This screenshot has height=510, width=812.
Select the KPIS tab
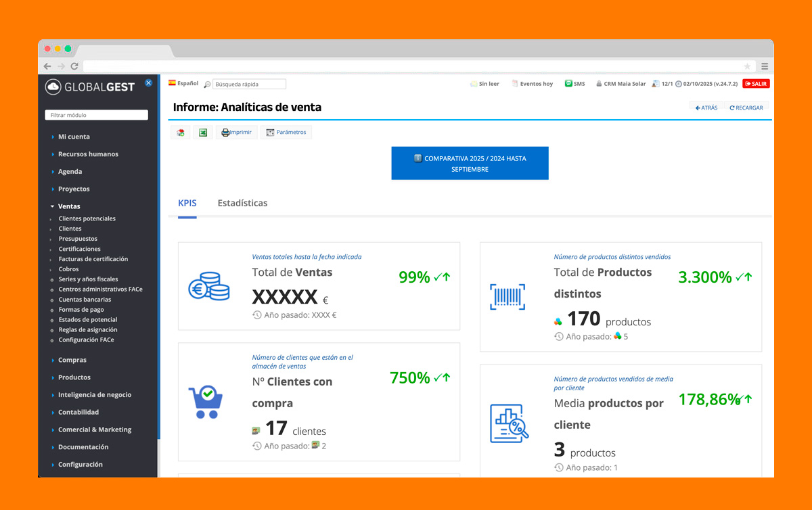pos(187,203)
